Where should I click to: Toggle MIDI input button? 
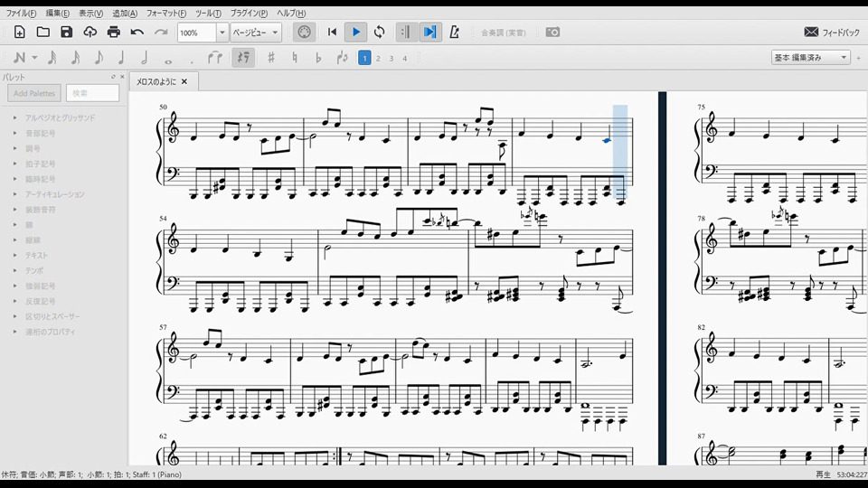(304, 33)
